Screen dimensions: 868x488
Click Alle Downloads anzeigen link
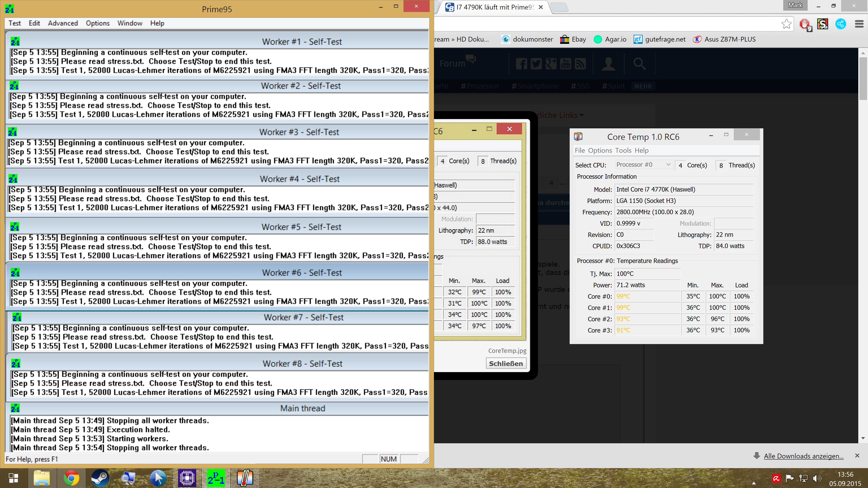tap(803, 456)
